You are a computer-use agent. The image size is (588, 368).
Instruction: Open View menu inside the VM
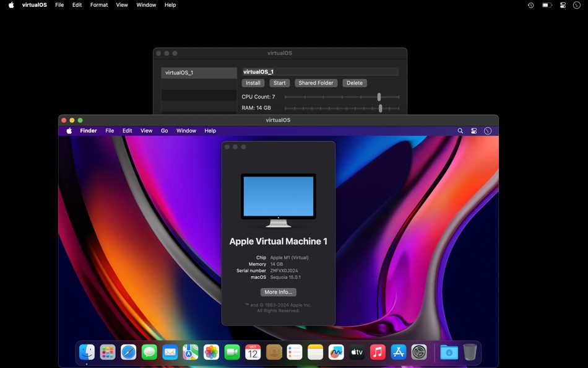tap(146, 131)
